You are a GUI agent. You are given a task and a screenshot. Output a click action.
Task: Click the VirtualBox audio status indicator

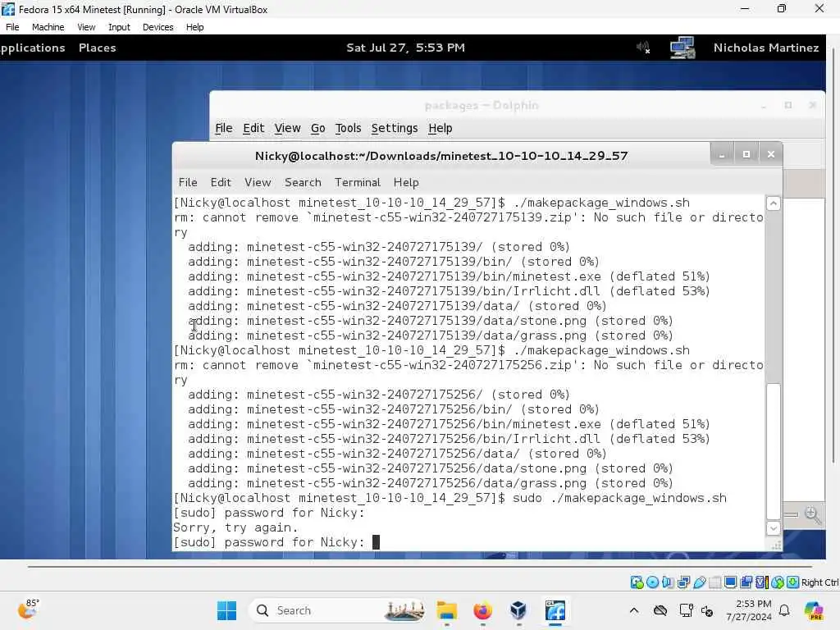(668, 582)
